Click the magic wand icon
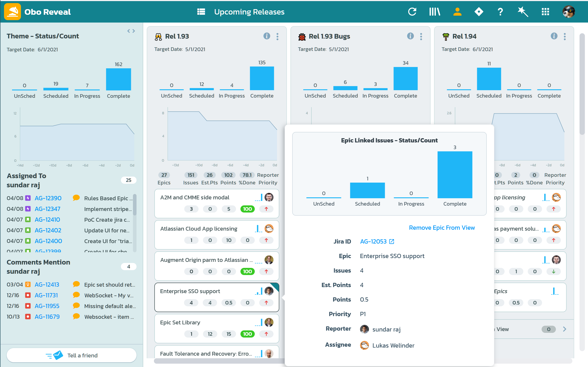 (523, 12)
